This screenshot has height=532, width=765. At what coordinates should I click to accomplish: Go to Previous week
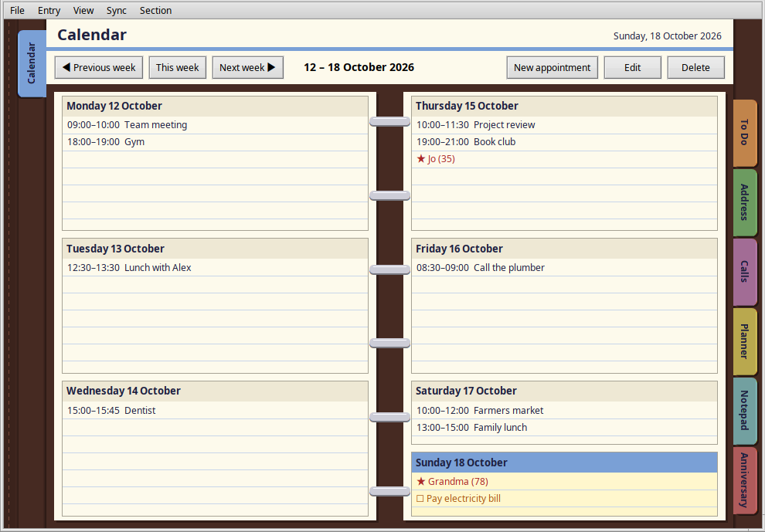99,67
